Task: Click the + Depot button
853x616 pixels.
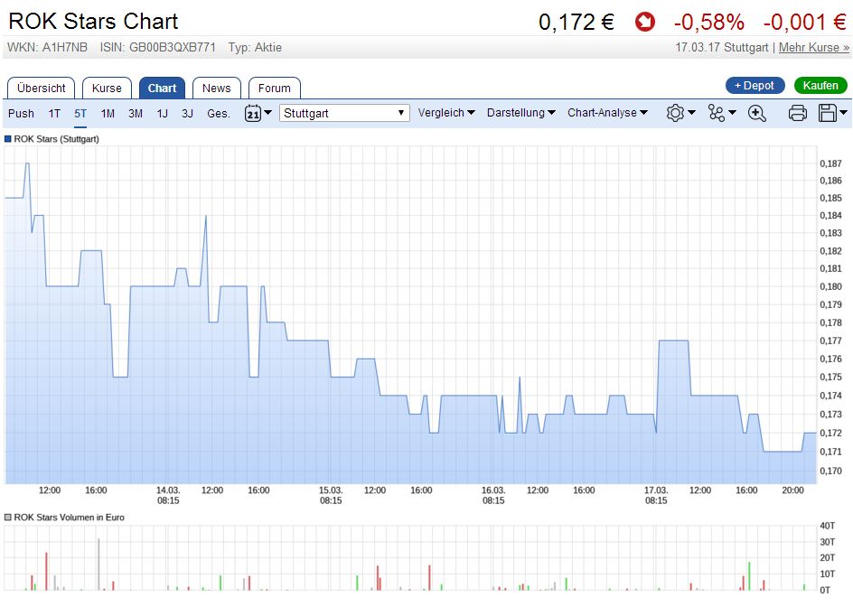Action: point(755,86)
